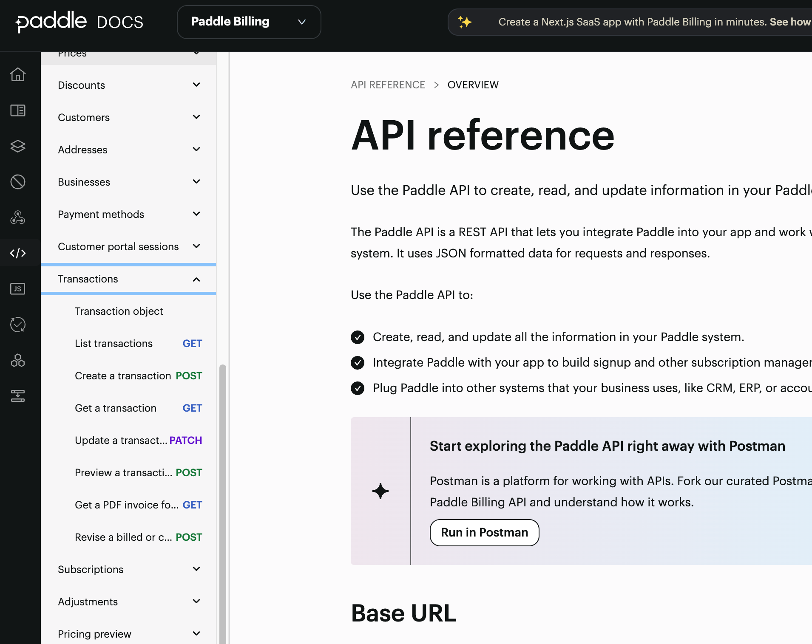Select the circle-slash icon in rail

click(18, 182)
